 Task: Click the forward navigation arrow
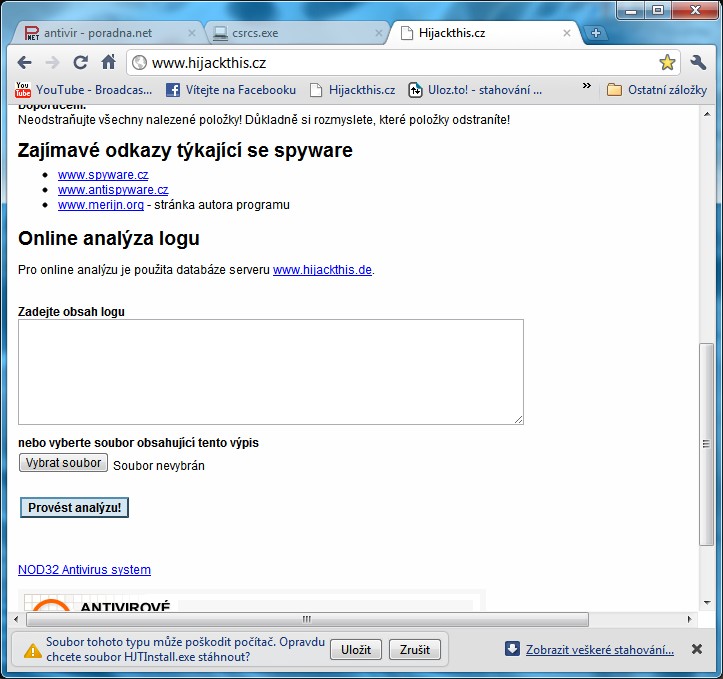[53, 62]
